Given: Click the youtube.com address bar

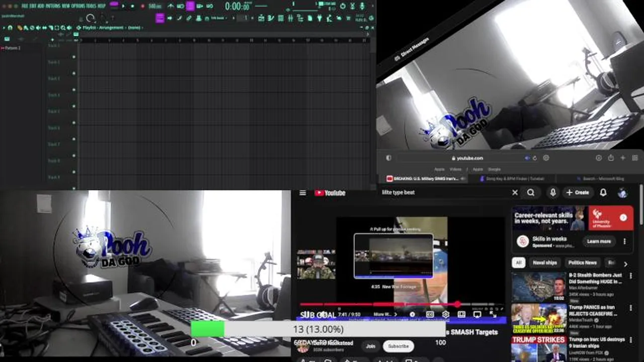Looking at the screenshot, I should click(x=467, y=158).
